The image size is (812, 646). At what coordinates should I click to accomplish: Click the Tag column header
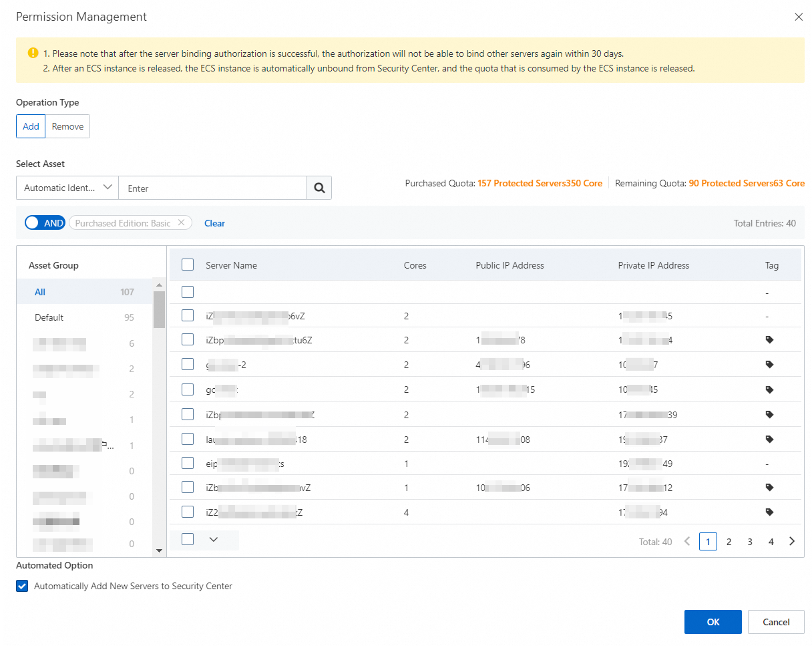pyautogui.click(x=772, y=265)
